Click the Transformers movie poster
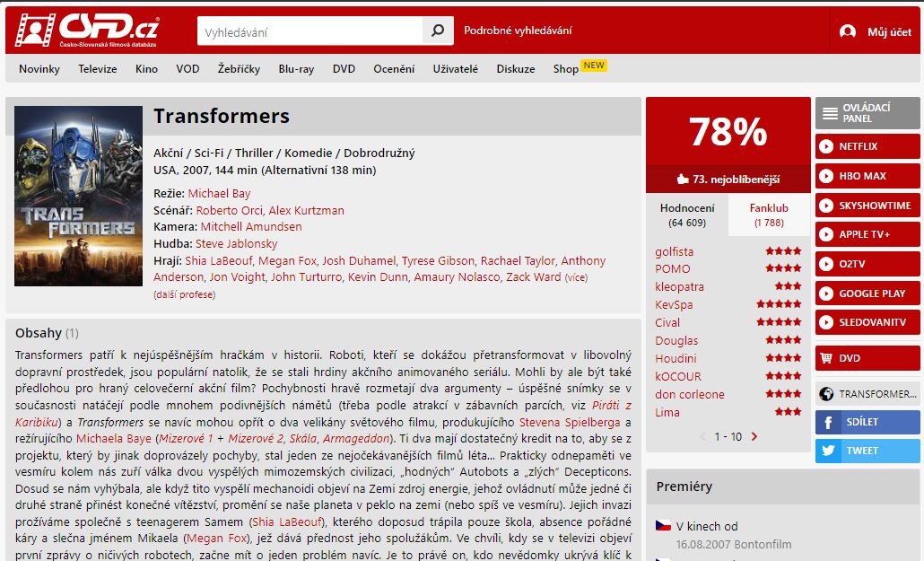This screenshot has height=561, width=924. coord(78,196)
